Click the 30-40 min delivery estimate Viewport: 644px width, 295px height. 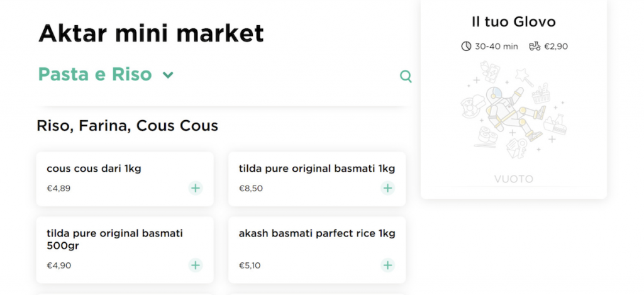[x=496, y=46]
